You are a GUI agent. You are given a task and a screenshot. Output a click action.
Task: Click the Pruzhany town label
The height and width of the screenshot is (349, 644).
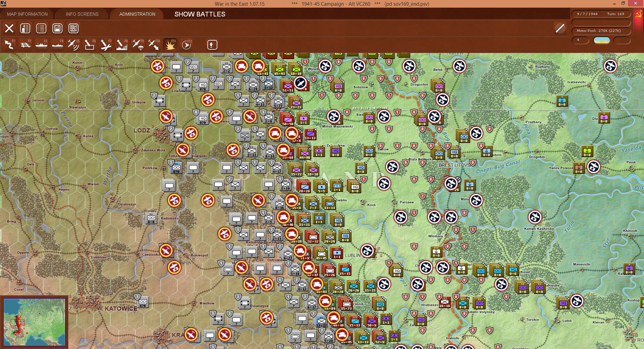pos(534,122)
